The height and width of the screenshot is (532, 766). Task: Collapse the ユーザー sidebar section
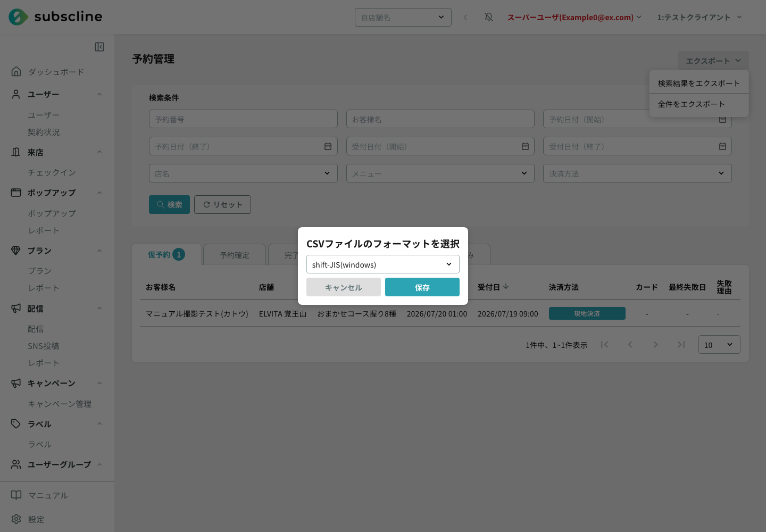tap(99, 95)
